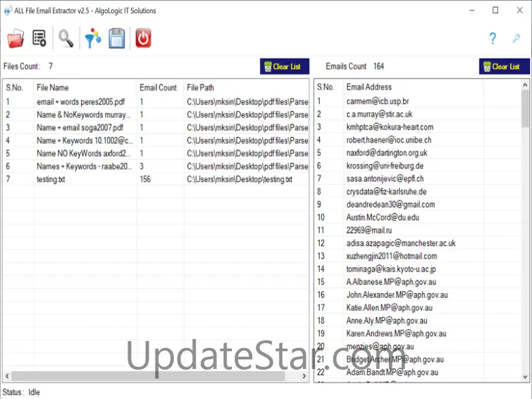
Task: Click the key registration icon
Action: [x=516, y=38]
